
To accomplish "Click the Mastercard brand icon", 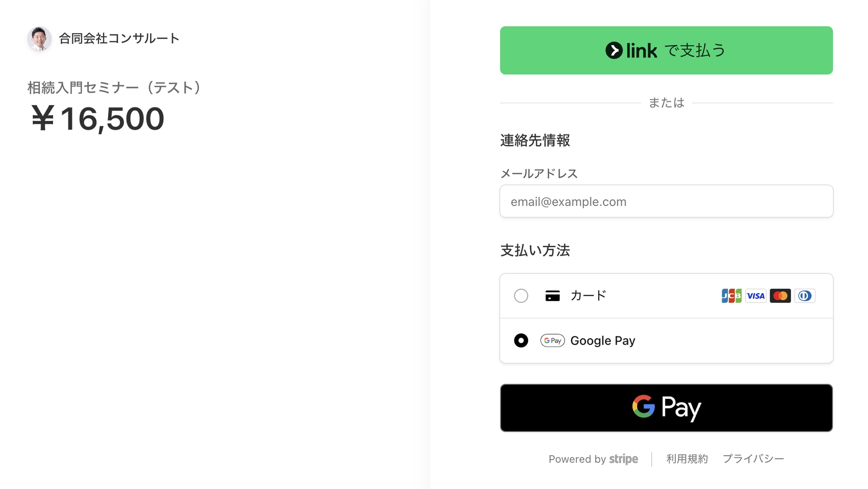I will tap(780, 296).
